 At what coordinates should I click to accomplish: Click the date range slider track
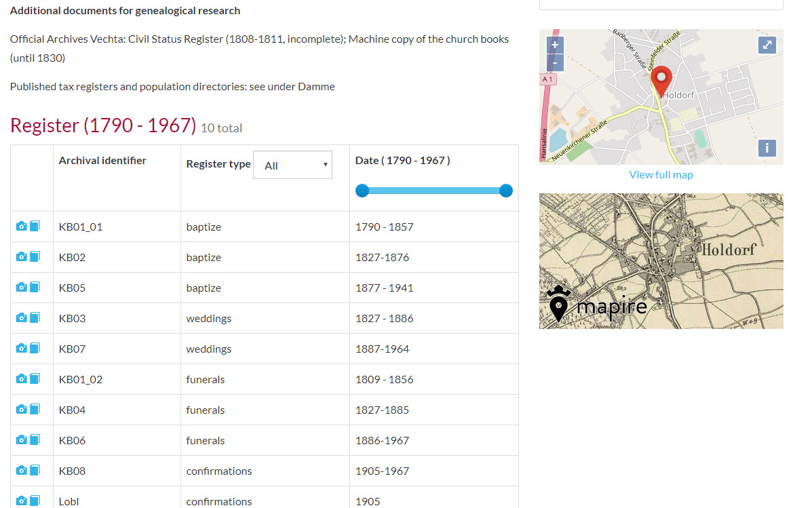[434, 191]
